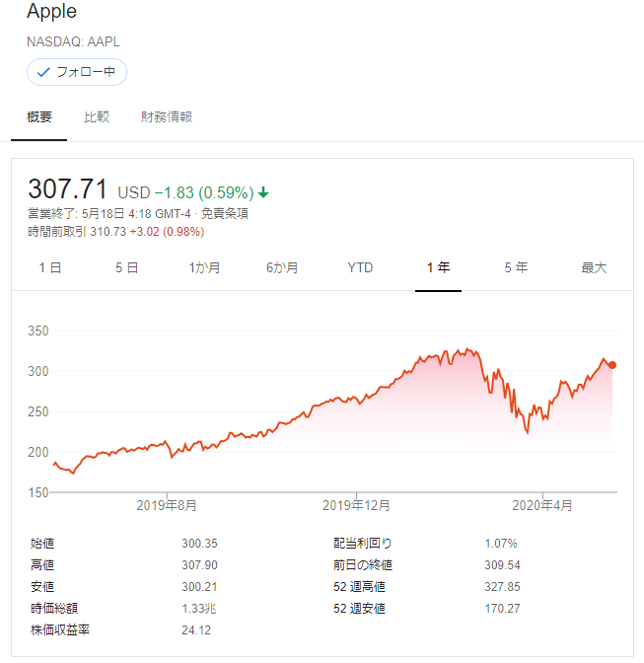Click the 2020年4月 axis label
The image size is (644, 663).
(542, 505)
